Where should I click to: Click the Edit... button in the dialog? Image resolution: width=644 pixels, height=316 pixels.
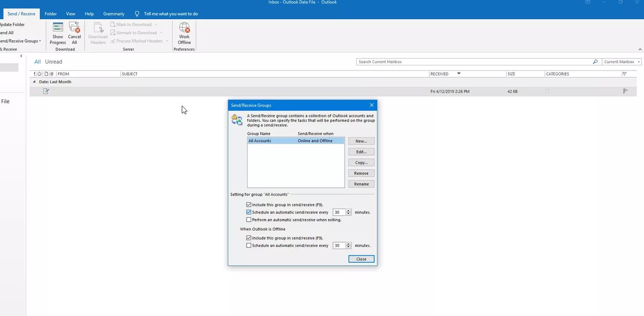[361, 152]
